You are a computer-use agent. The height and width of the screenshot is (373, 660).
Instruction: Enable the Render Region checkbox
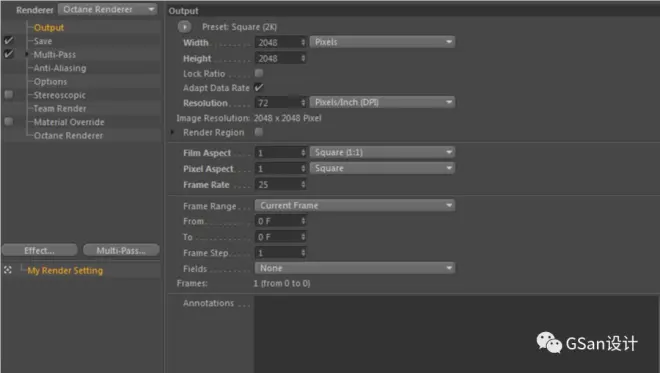259,132
